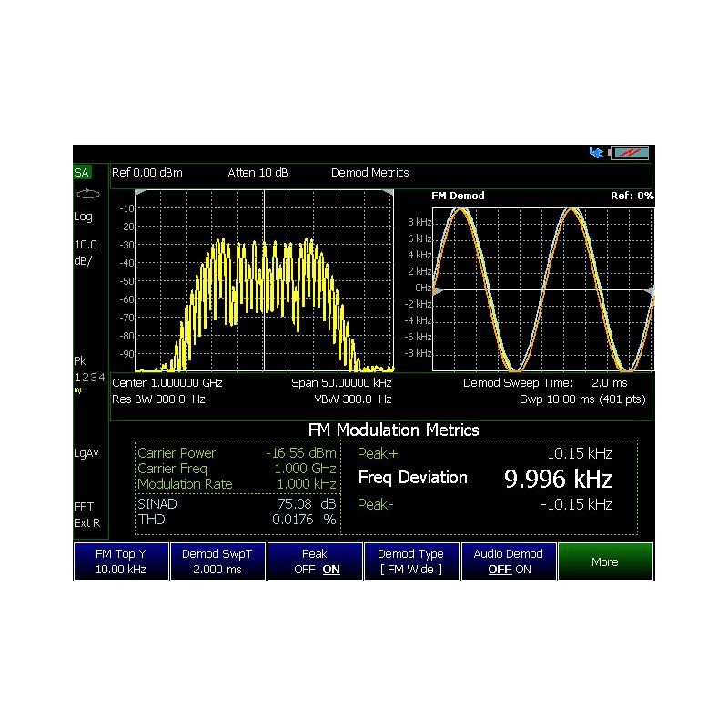This screenshot has width=728, height=728.
Task: Select the Atten 10 dB readout
Action: 258,173
